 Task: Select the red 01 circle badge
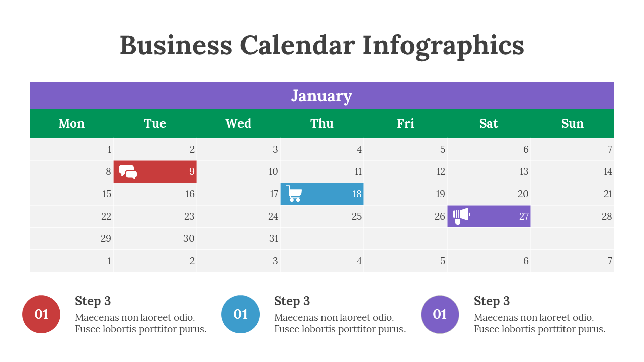coord(41,314)
